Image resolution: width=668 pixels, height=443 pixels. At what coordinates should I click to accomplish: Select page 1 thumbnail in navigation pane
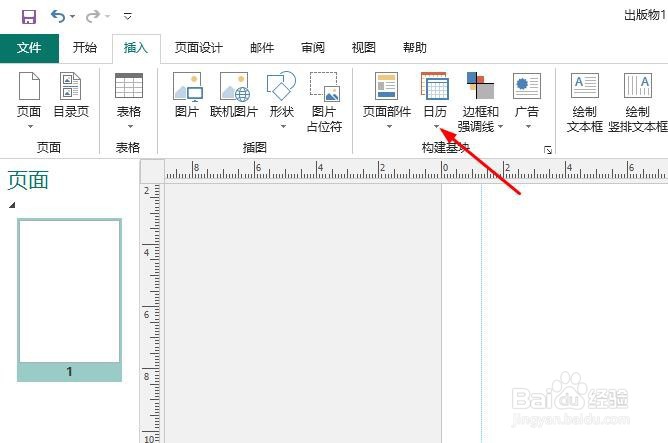pyautogui.click(x=69, y=299)
